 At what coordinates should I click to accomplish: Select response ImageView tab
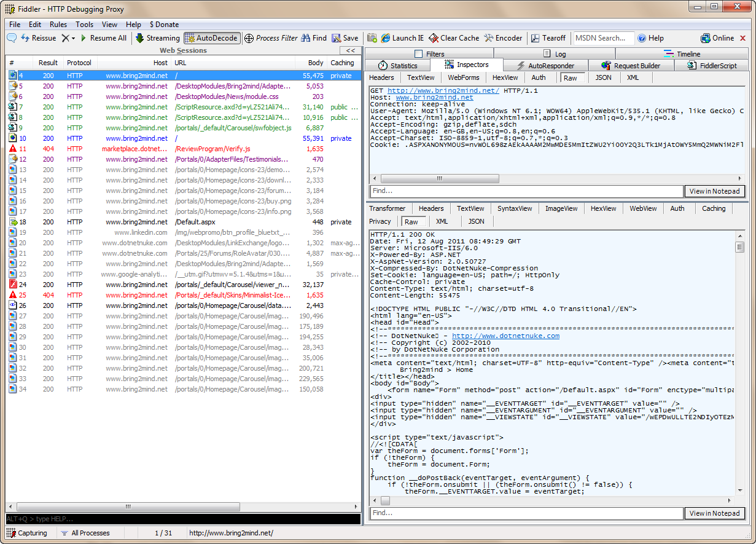561,208
